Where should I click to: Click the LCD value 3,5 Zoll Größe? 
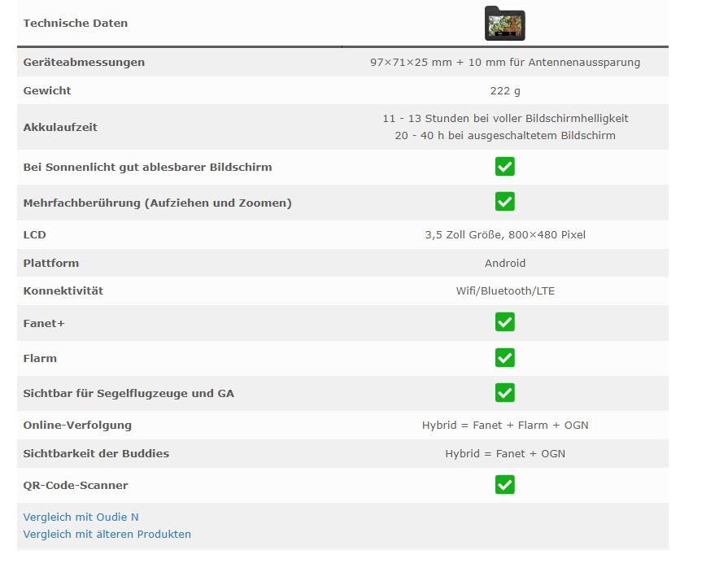[505, 235]
